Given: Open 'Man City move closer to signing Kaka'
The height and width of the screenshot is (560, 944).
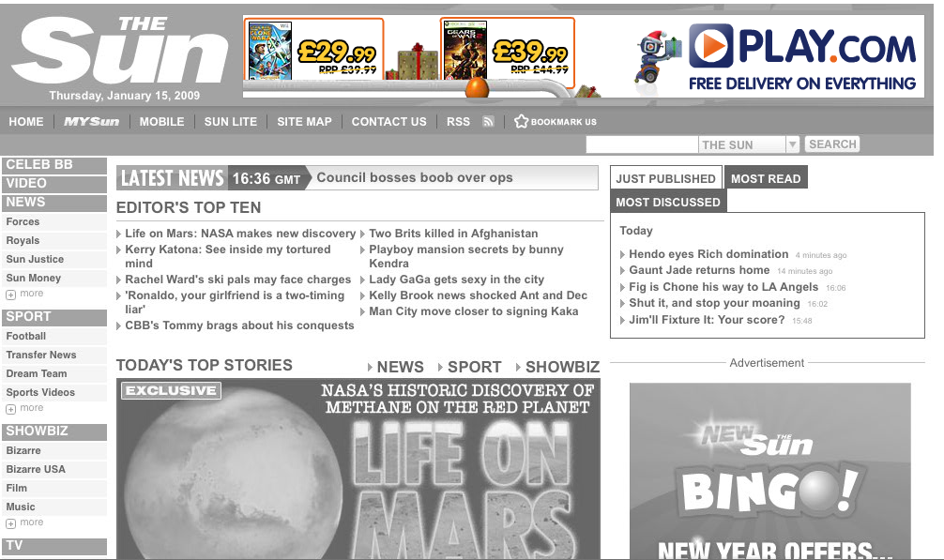Looking at the screenshot, I should point(473,311).
